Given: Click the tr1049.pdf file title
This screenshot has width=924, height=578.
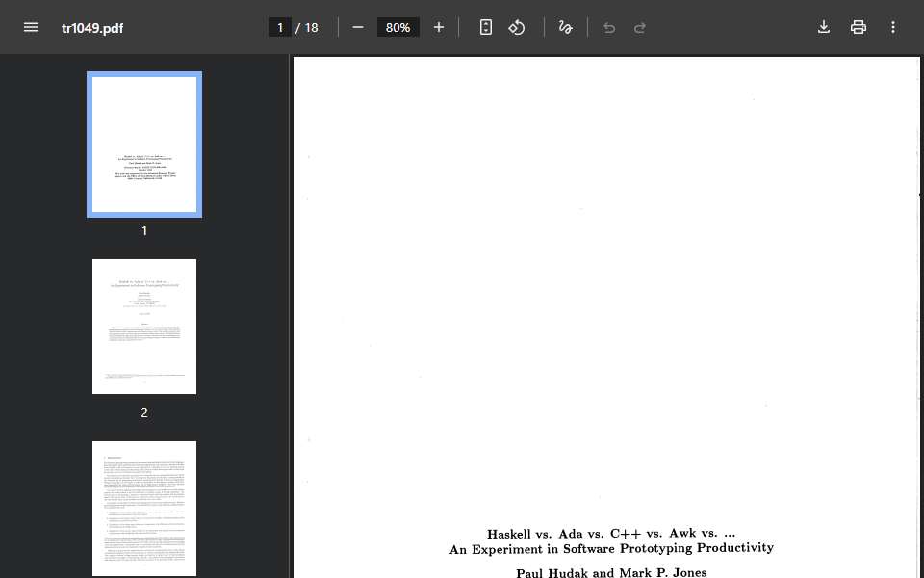Looking at the screenshot, I should (92, 28).
